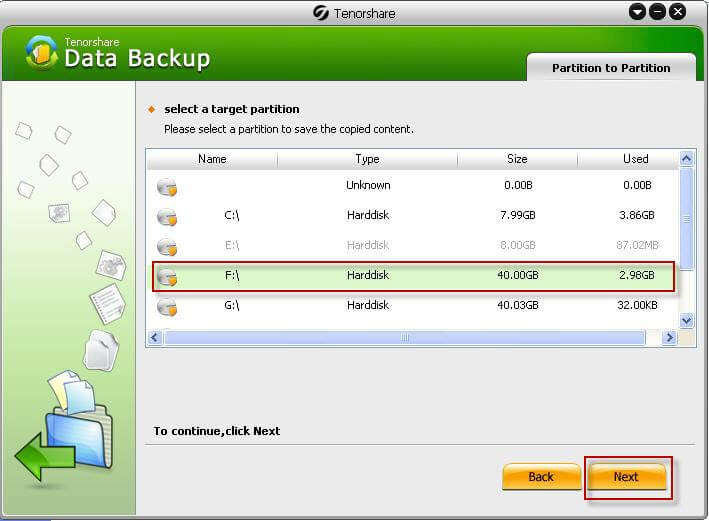Click the drive icon for F:\ partition
The image size is (709, 521).
[x=167, y=276]
